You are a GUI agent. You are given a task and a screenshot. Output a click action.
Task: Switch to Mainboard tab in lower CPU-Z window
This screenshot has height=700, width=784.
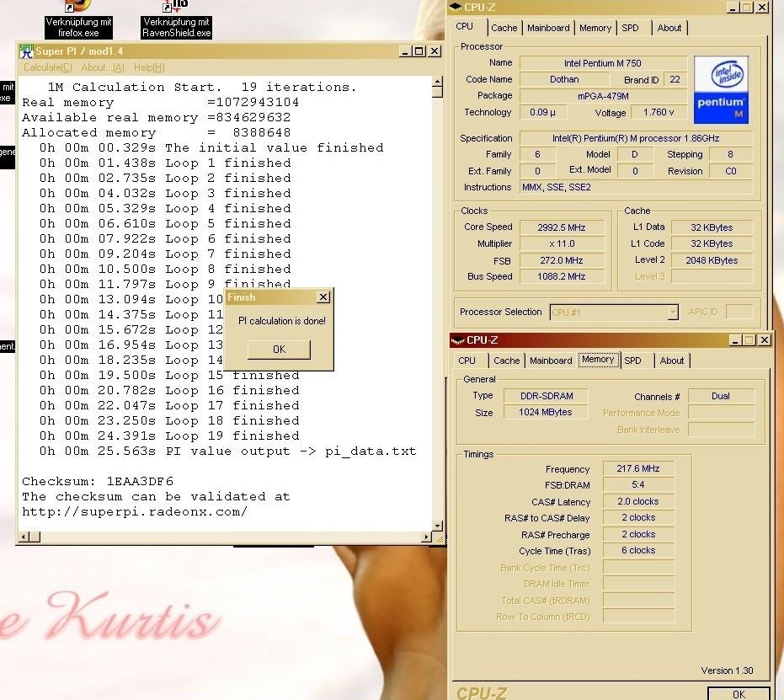click(x=551, y=361)
